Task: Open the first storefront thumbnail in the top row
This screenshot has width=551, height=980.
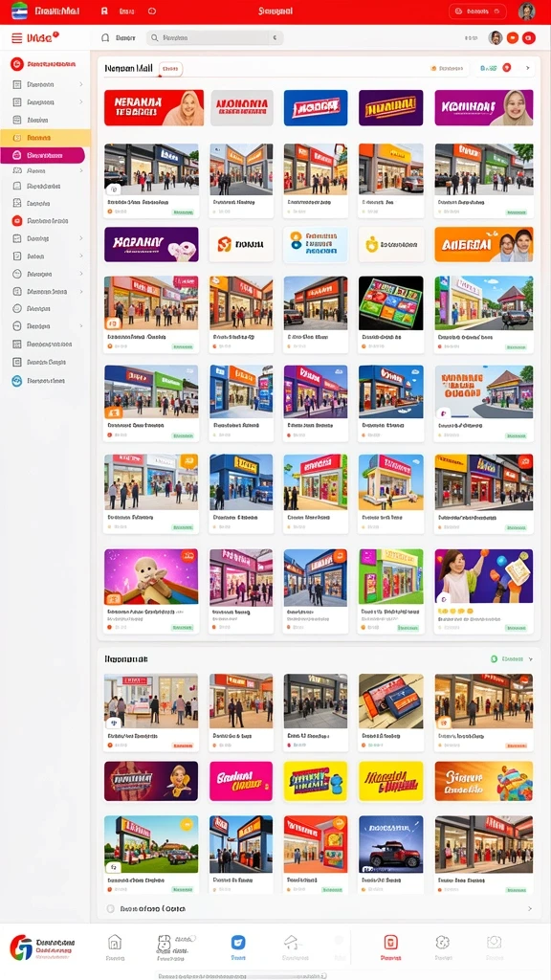Action: coord(151,167)
